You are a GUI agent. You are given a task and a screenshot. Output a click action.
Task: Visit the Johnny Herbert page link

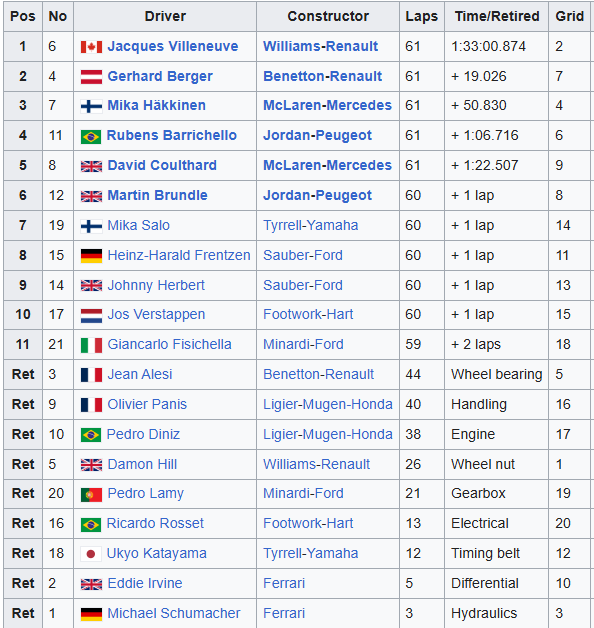pyautogui.click(x=156, y=285)
